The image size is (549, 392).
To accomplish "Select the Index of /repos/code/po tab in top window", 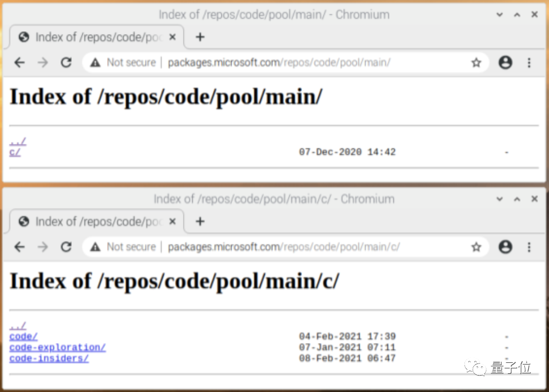I will (97, 37).
